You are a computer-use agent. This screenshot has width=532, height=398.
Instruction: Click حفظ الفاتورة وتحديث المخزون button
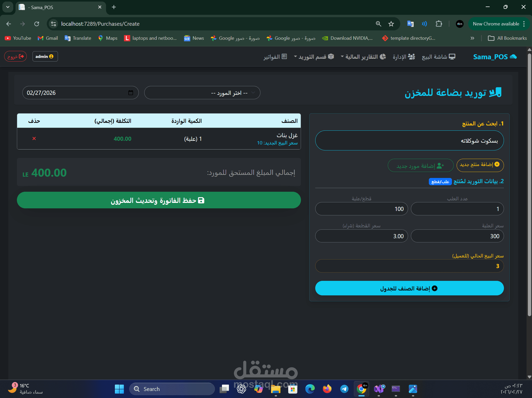(x=159, y=200)
